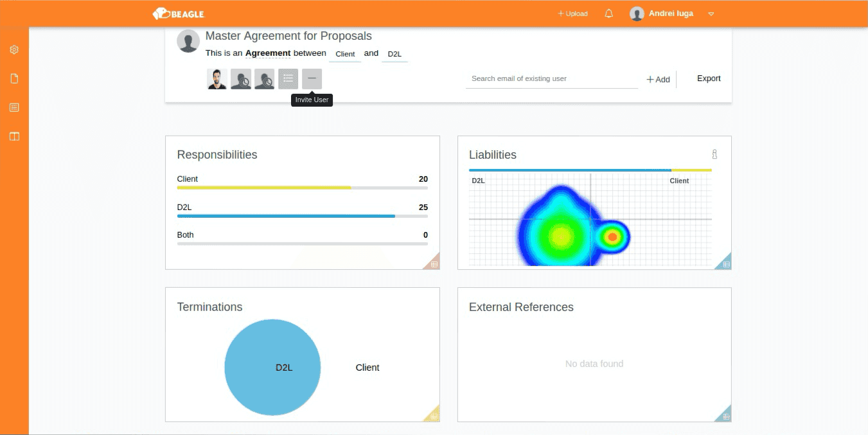Open Liabilities card corner table icon
This screenshot has width=868, height=435.
[x=726, y=263]
